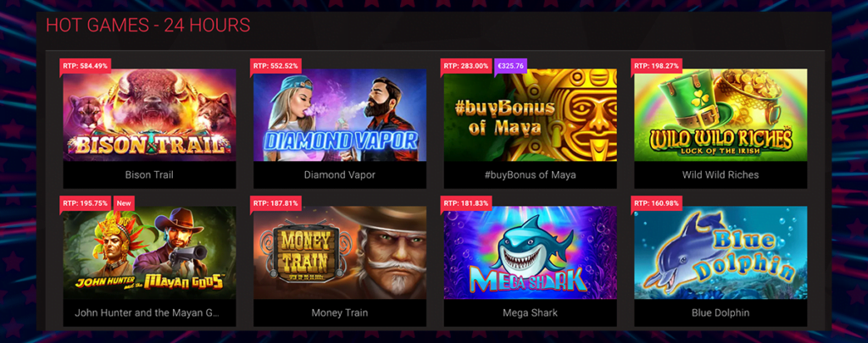The width and height of the screenshot is (868, 343).
Task: Click the RTP 552.52% badge
Action: click(x=275, y=66)
